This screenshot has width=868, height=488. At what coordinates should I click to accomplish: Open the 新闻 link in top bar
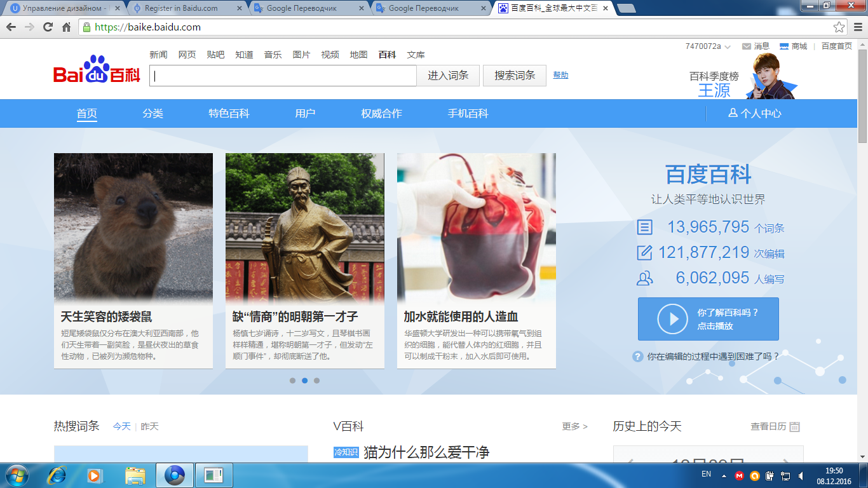click(158, 55)
